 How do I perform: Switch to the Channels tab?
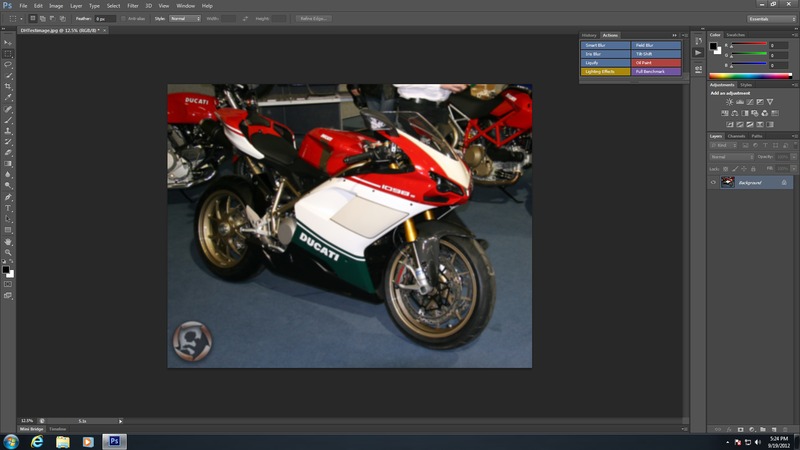pos(736,136)
